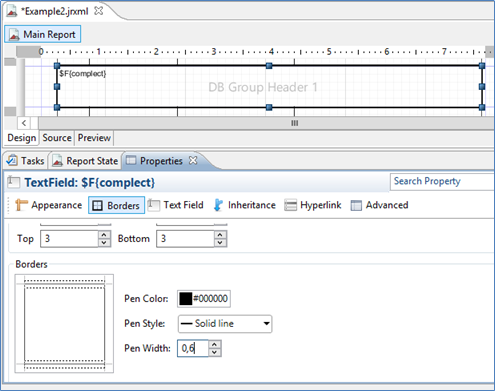
Task: Switch to the Design tab
Action: point(22,138)
